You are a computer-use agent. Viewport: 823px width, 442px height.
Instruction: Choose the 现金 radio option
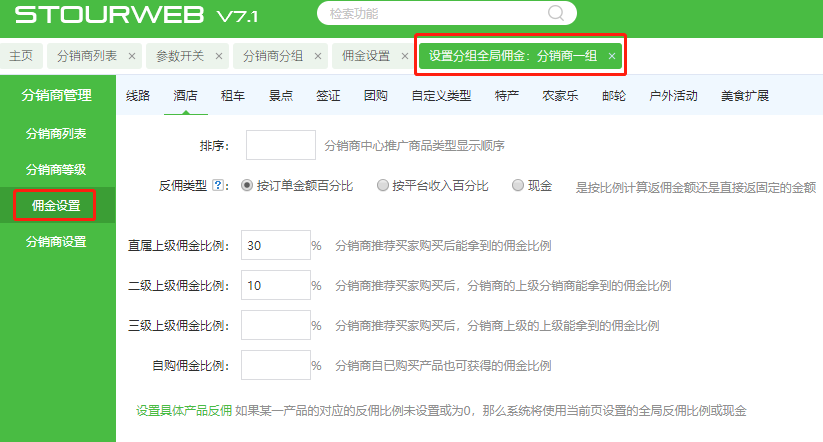coord(518,186)
